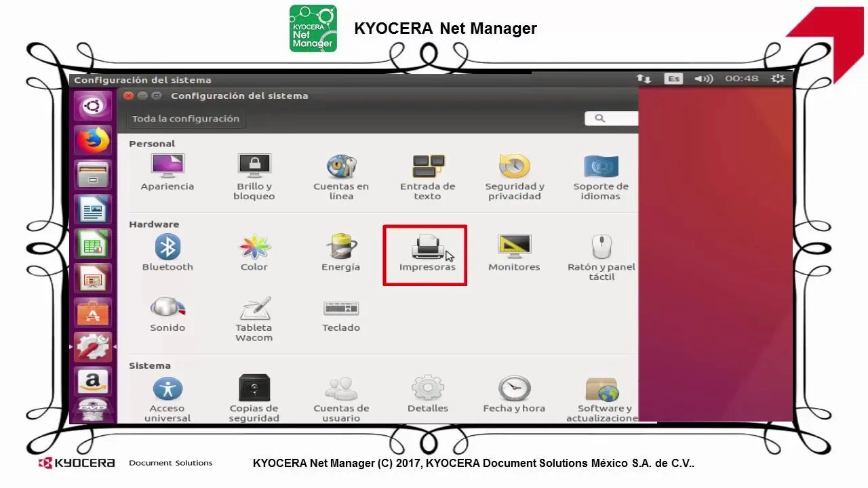Open Amazon launcher in the dock
The width and height of the screenshot is (868, 488).
tap(93, 382)
